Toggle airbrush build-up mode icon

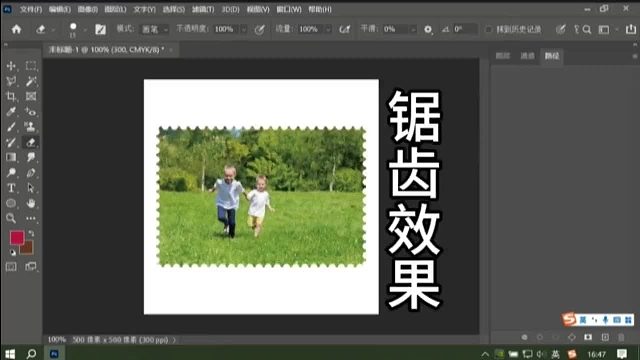[x=345, y=29]
